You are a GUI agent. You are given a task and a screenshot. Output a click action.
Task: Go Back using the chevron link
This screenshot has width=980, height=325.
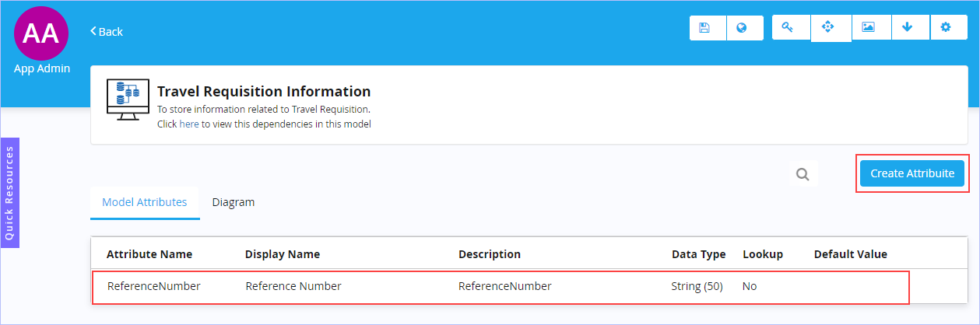pos(107,31)
